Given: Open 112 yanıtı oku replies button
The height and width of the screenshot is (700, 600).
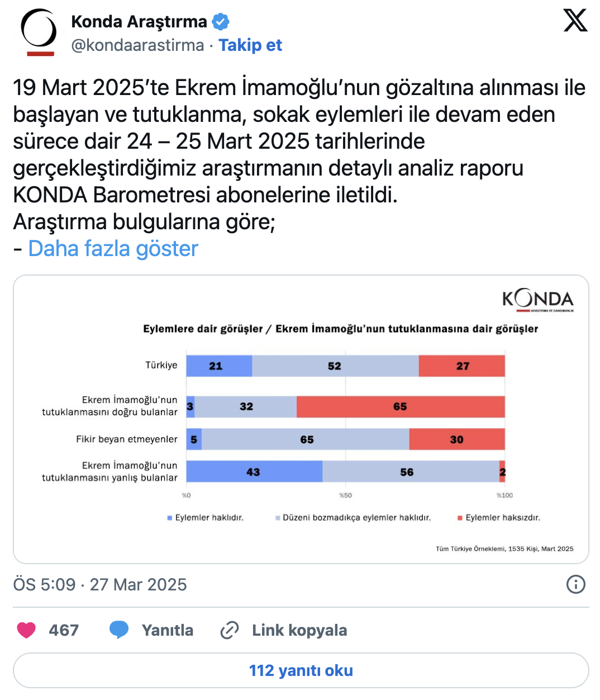Looking at the screenshot, I should click(x=301, y=670).
